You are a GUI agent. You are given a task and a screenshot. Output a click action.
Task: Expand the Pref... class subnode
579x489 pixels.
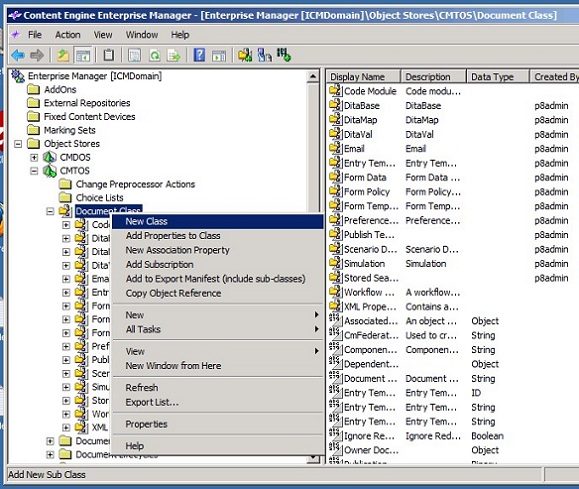[66, 346]
